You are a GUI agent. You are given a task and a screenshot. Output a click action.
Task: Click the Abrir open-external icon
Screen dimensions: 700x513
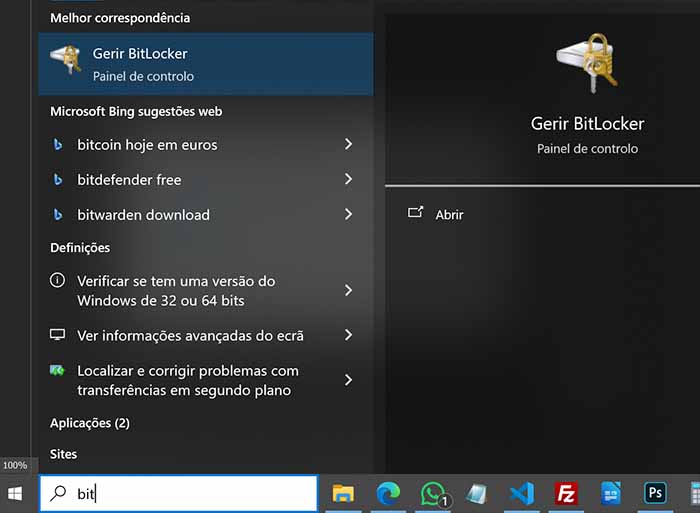coord(415,212)
